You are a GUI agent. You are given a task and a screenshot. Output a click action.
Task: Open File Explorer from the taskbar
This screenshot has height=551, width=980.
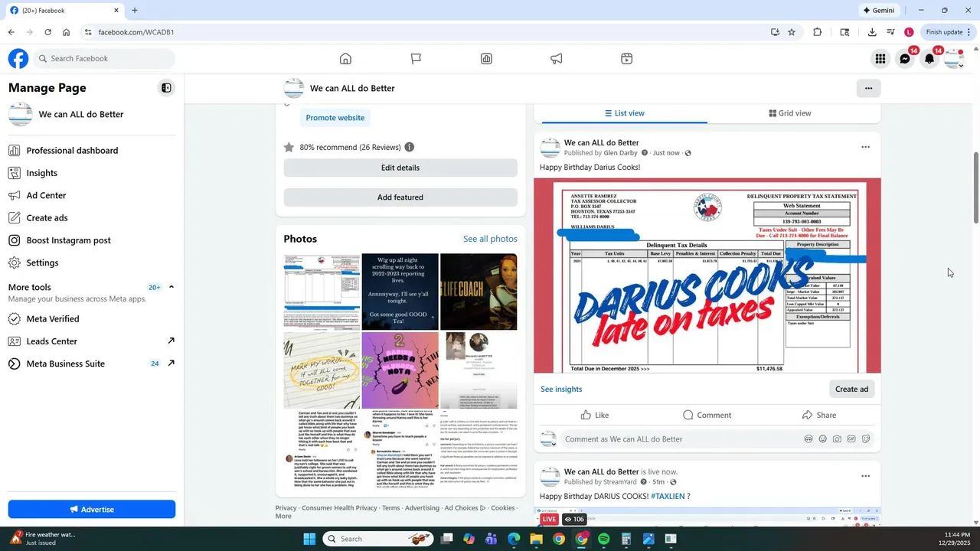(536, 539)
